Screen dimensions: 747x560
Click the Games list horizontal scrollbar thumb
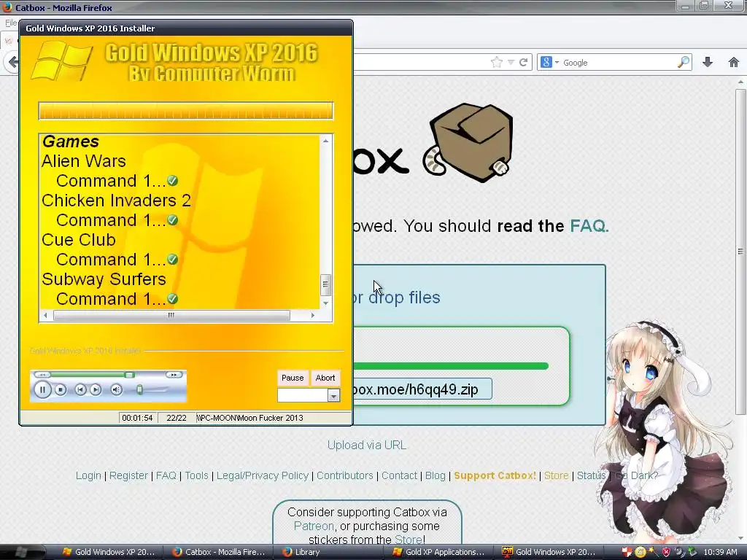pos(171,315)
